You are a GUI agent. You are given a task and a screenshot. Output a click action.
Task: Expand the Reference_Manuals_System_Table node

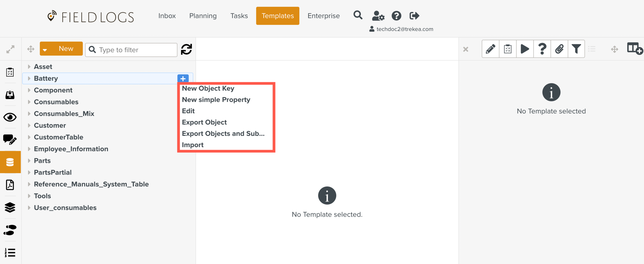click(29, 184)
